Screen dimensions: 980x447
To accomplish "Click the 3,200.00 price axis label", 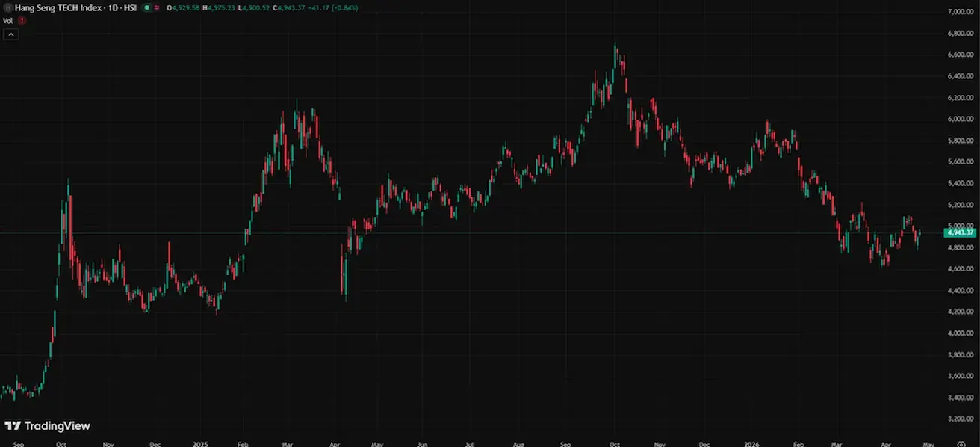I will click(x=961, y=419).
